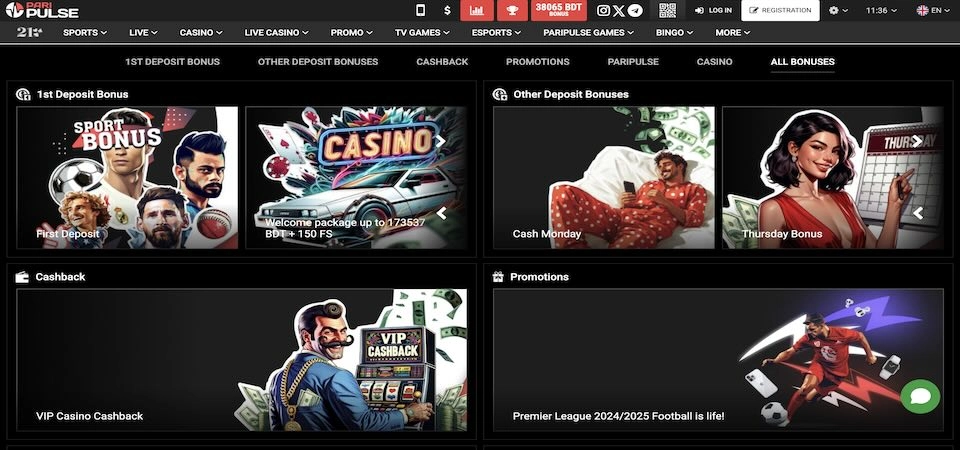Switch to OTHER DEPOSIT BONUSES tab
The height and width of the screenshot is (450, 960).
(x=318, y=62)
